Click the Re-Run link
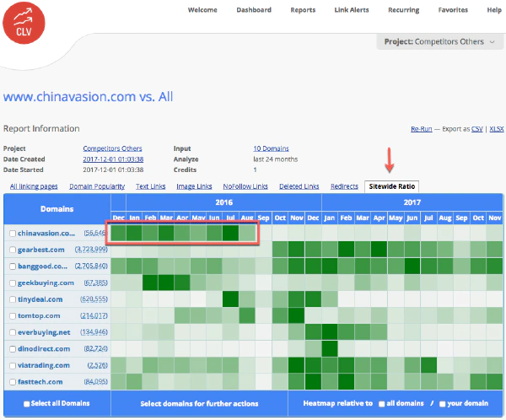 click(421, 129)
